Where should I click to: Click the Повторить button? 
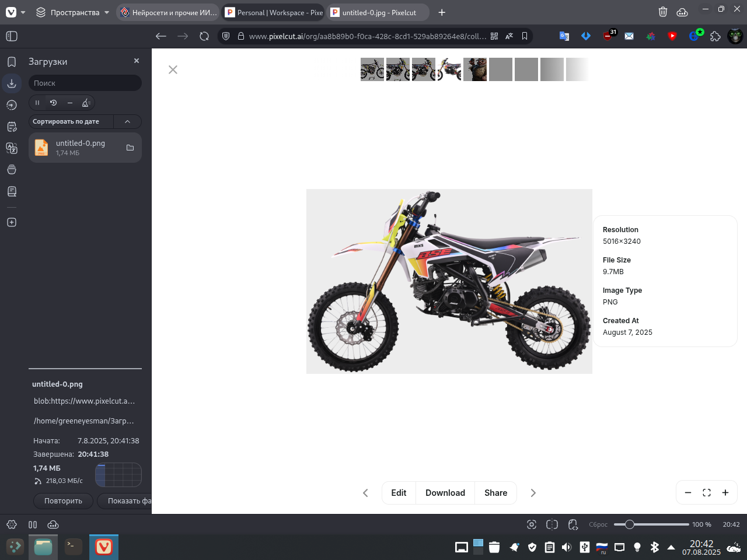(63, 501)
